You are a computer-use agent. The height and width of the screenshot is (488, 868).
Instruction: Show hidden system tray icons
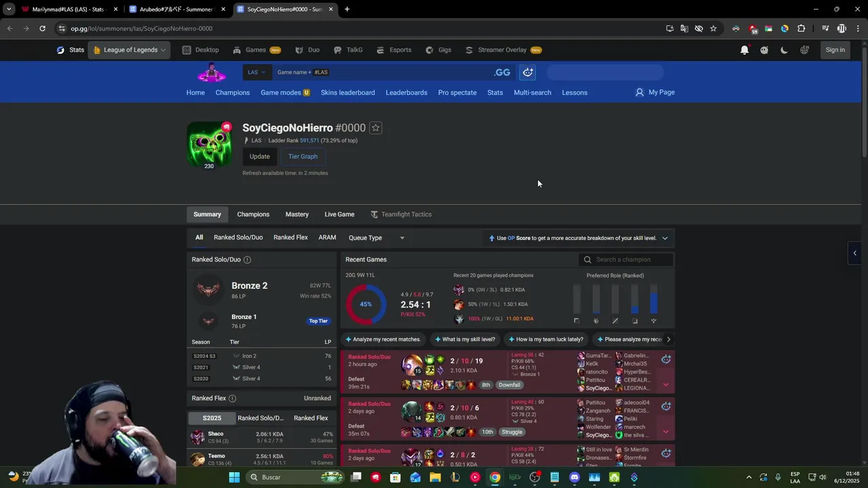click(749, 477)
